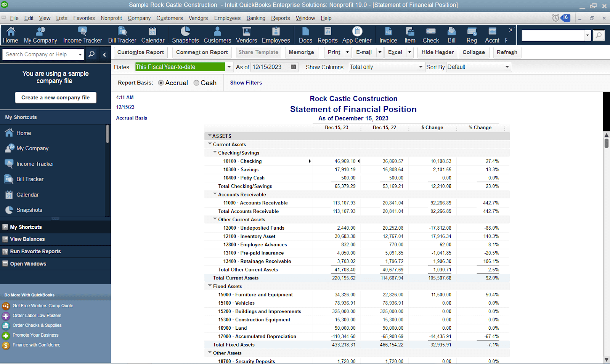Collapse the Checking/Savings group

(215, 152)
